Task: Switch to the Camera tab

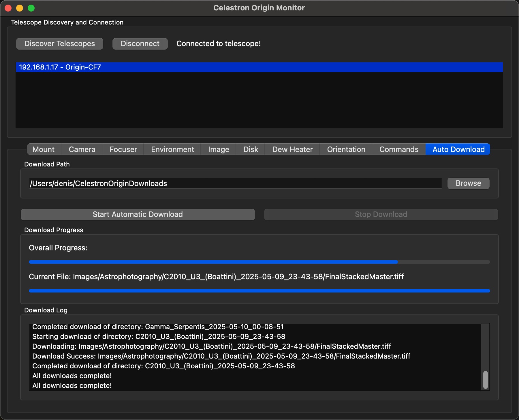Action: 82,149
